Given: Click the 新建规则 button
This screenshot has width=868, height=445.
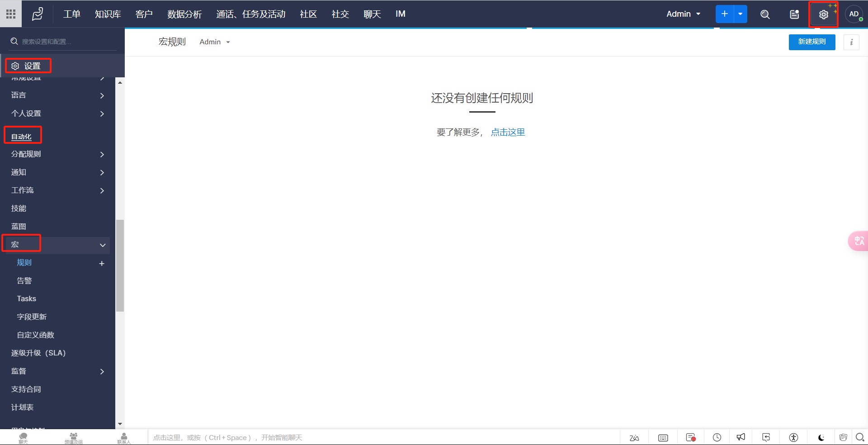Looking at the screenshot, I should click(811, 42).
